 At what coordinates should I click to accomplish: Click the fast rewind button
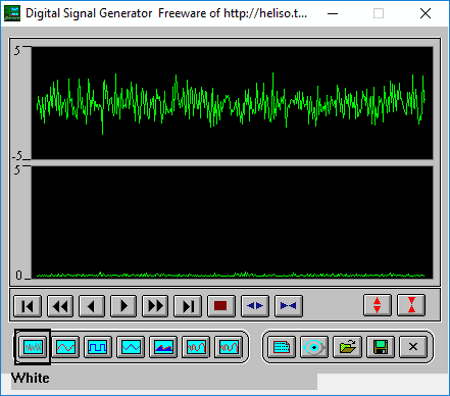coord(60,306)
